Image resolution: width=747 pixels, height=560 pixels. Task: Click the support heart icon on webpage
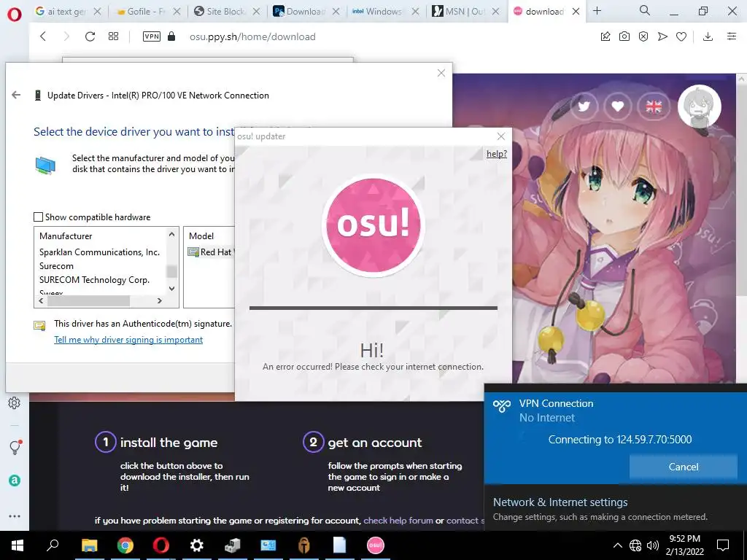[618, 106]
